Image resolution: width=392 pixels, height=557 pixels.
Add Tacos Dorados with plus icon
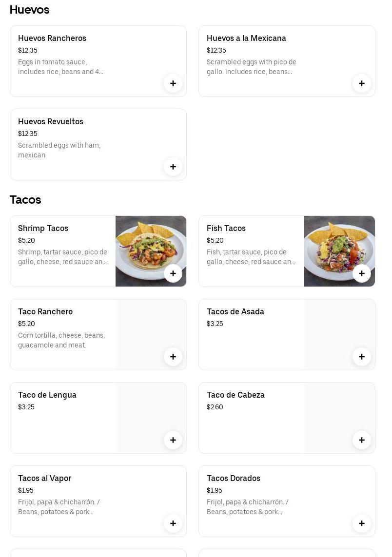362,523
